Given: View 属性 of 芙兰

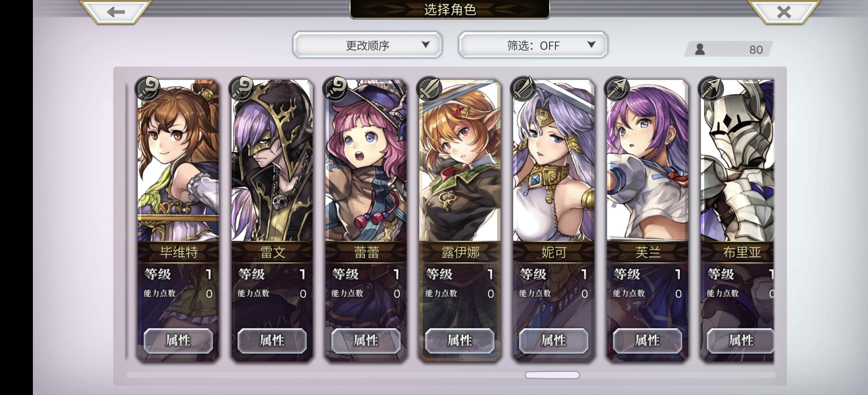Looking at the screenshot, I should 648,341.
